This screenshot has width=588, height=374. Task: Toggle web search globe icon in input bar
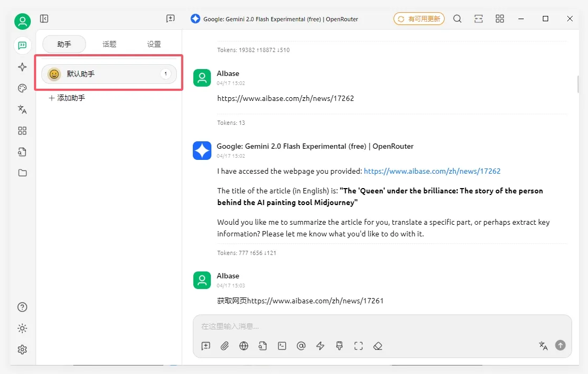point(244,346)
